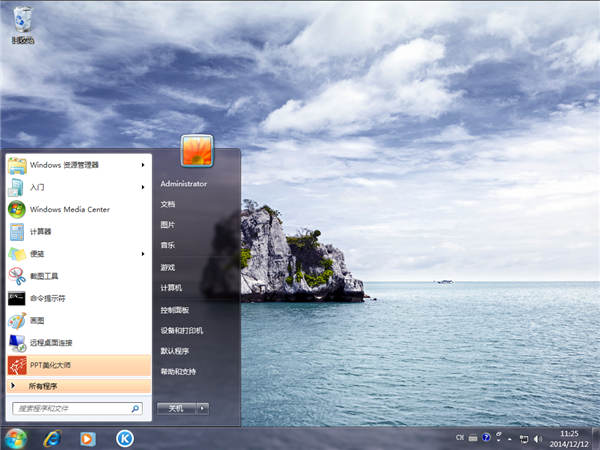Click the Show desktop strip at taskbar end
The image size is (600, 450).
(595, 439)
